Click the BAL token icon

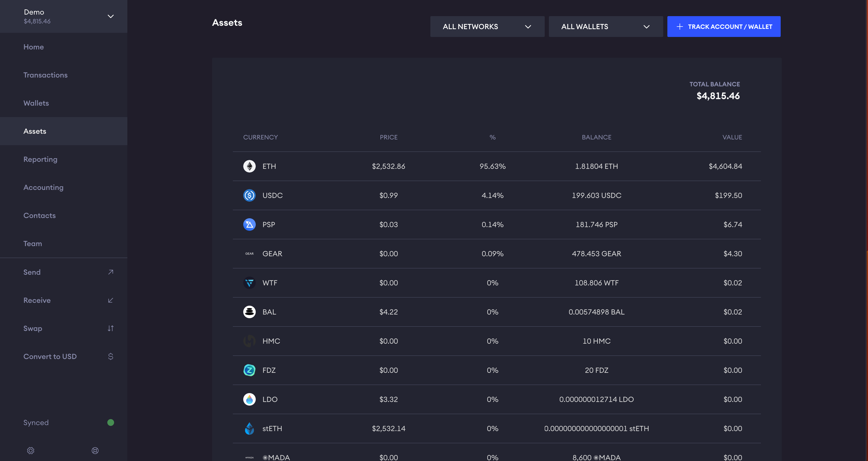click(x=249, y=312)
